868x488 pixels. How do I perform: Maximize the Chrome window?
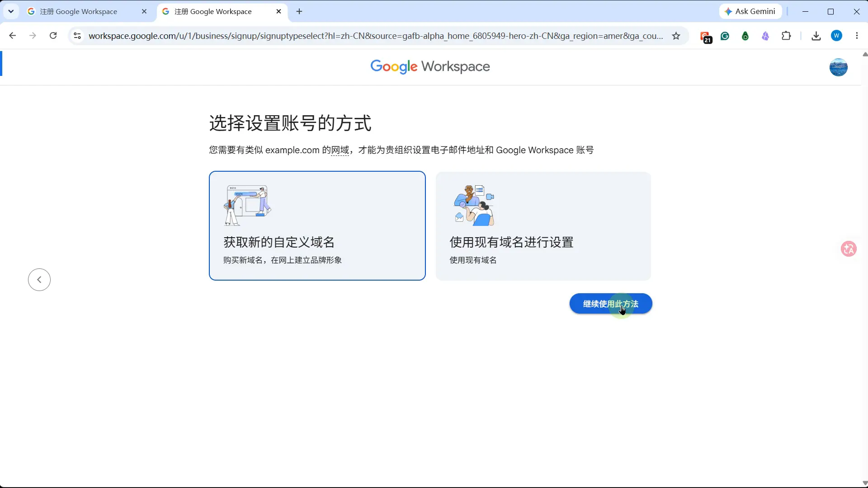click(x=830, y=11)
